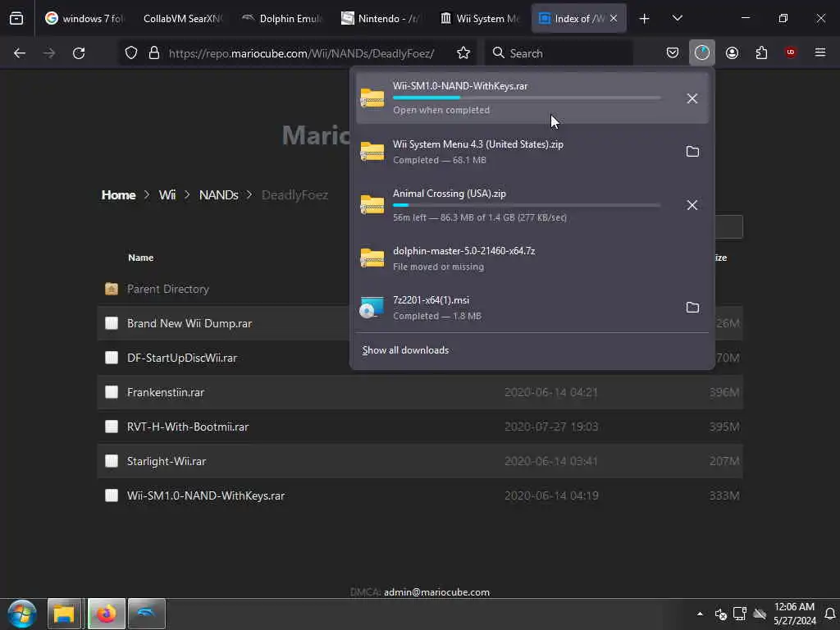Cancel the Animal Crossing (USA).zip download

pos(692,205)
